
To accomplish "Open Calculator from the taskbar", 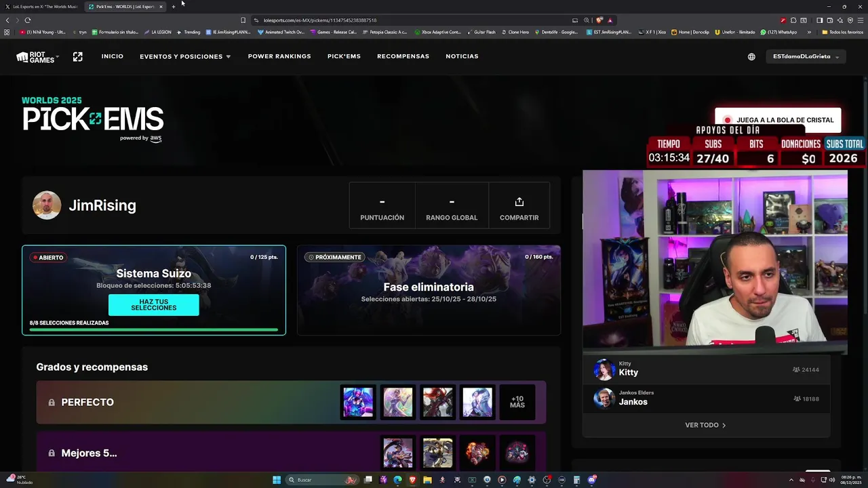I will 576,480.
